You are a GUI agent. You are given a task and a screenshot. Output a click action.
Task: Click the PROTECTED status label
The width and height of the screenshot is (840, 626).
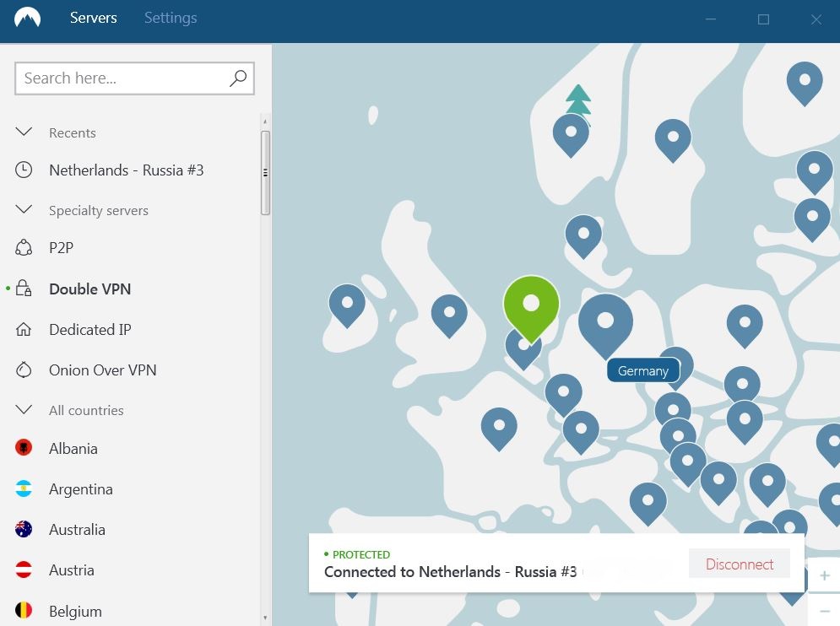point(361,555)
